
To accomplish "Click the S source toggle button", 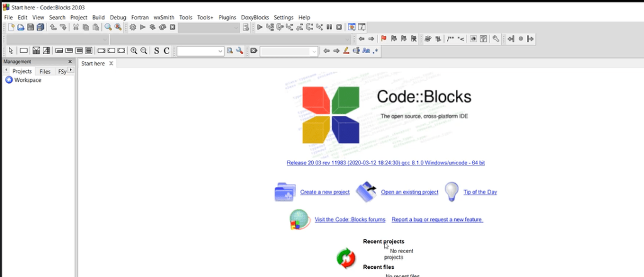I will point(157,50).
